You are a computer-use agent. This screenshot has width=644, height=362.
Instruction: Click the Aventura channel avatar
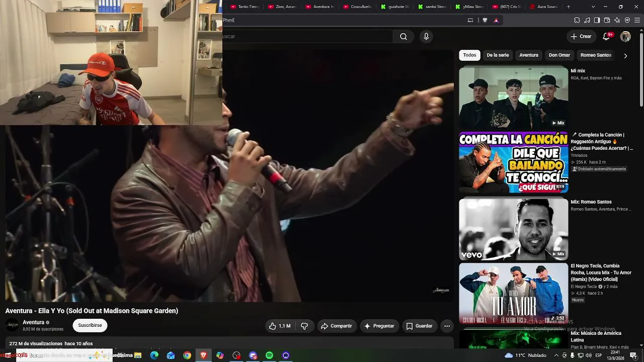[x=12, y=325]
